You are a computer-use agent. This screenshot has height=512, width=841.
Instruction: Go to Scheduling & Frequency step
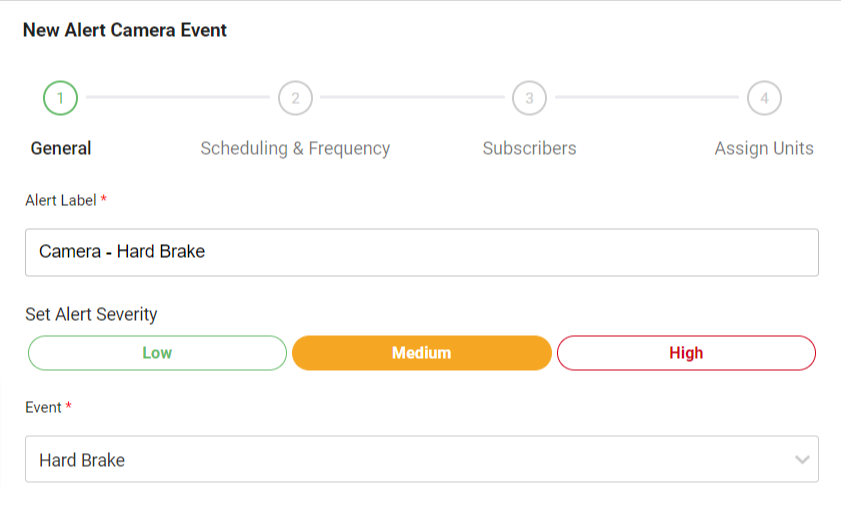(x=295, y=149)
